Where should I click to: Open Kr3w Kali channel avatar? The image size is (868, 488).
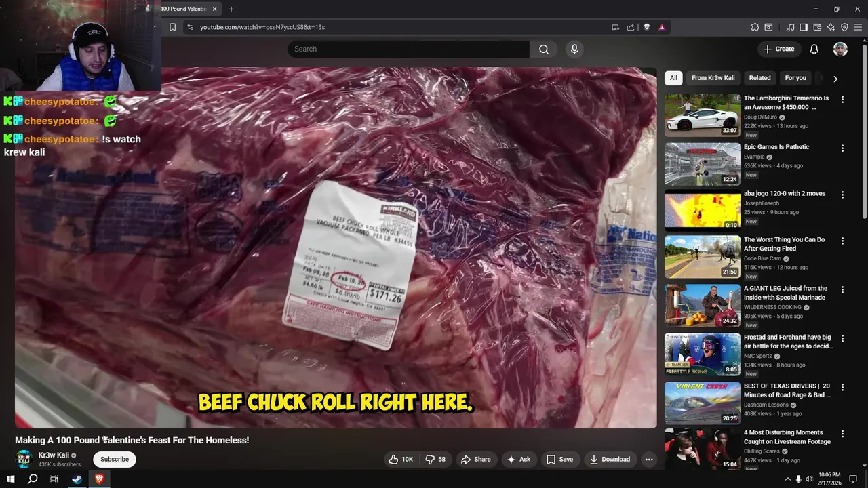24,460
